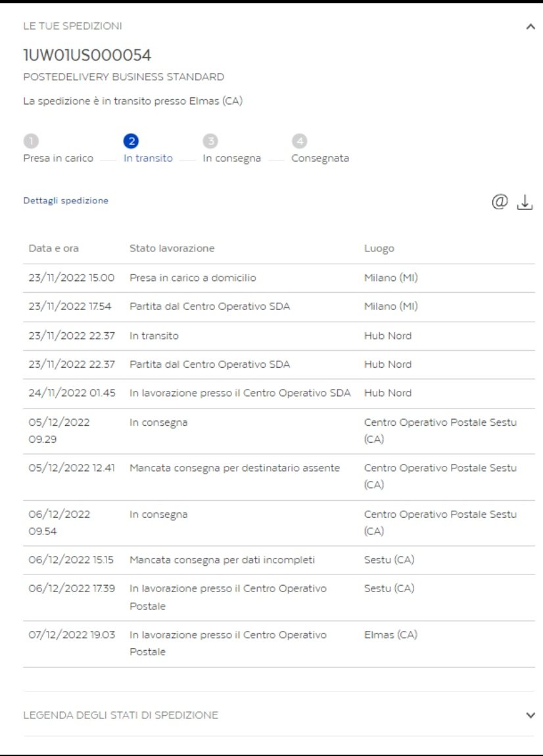Click Legenda degli stati di spedizione heading

(121, 715)
